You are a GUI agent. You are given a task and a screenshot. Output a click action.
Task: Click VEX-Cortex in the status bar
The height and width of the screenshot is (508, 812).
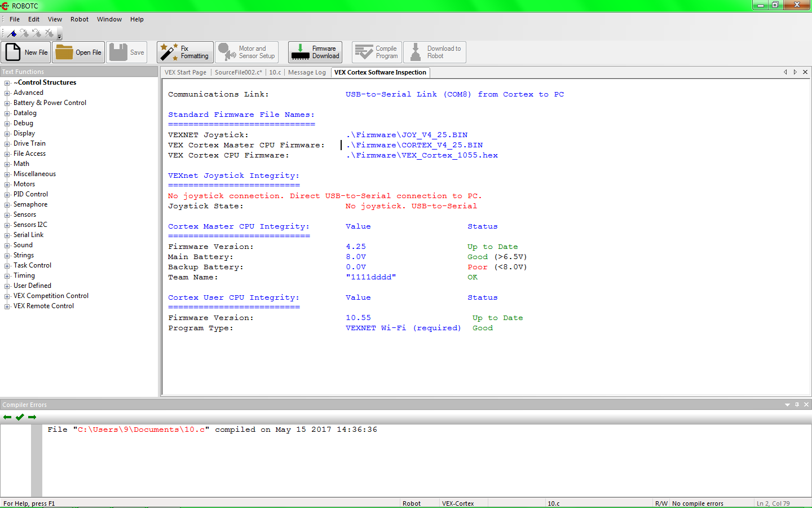(458, 503)
